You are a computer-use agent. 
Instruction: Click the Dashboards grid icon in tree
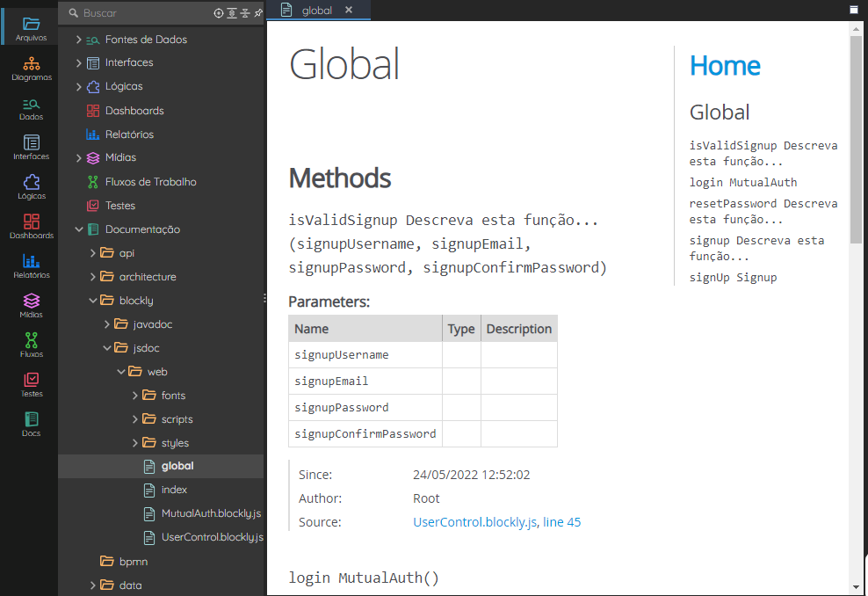[x=93, y=111]
